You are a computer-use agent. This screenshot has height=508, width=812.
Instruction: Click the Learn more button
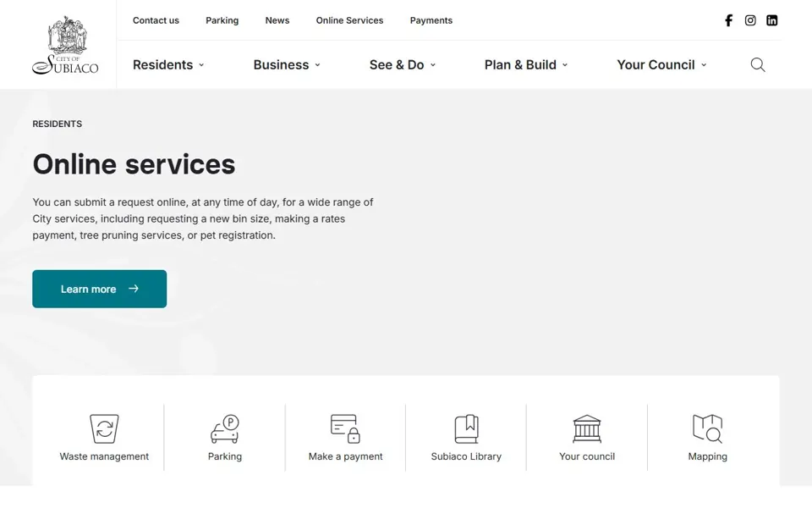[100, 289]
